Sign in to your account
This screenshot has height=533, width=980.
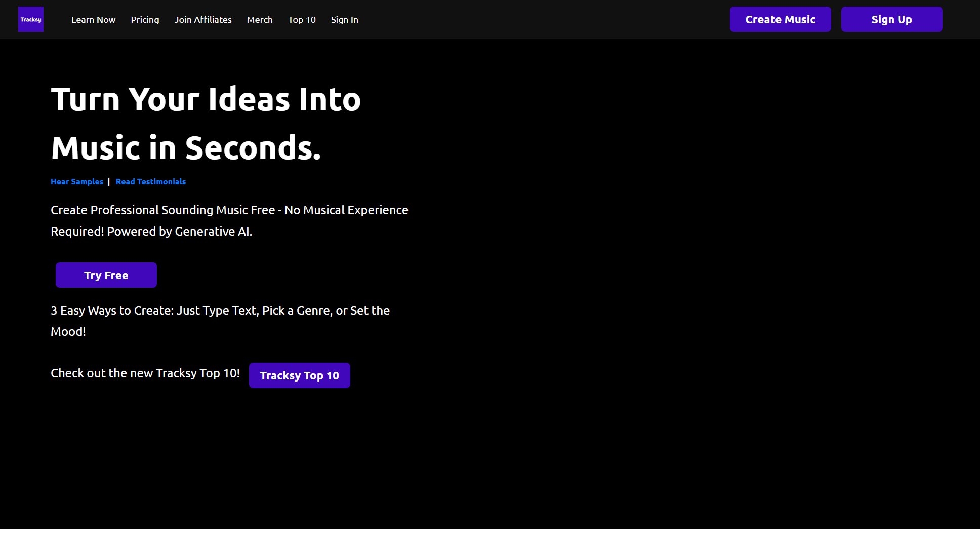pyautogui.click(x=344, y=19)
